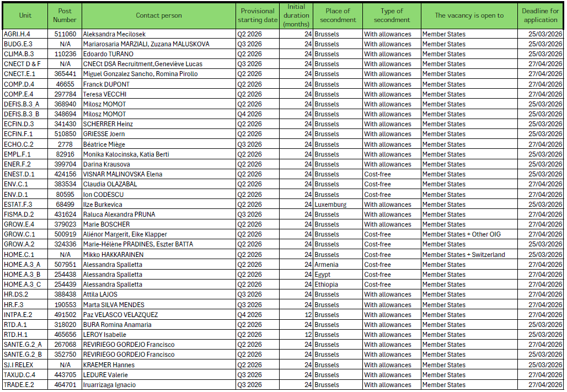Screen dimensions: 567x392
Task: Select contact Béatrice Miège
Action: [x=104, y=144]
